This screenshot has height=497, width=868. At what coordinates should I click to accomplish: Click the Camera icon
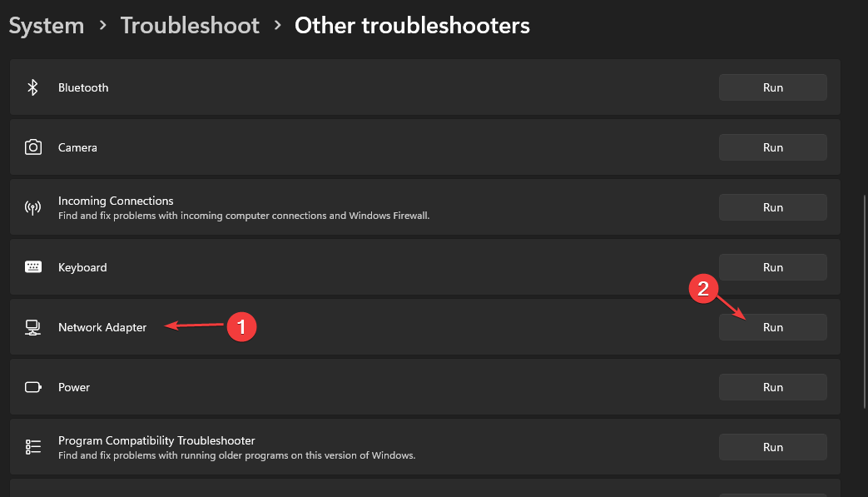click(33, 147)
